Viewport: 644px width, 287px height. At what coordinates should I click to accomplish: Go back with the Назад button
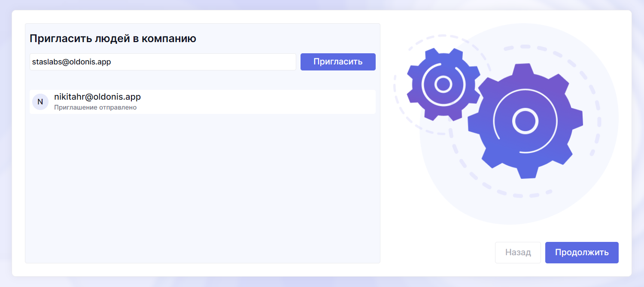tap(518, 253)
